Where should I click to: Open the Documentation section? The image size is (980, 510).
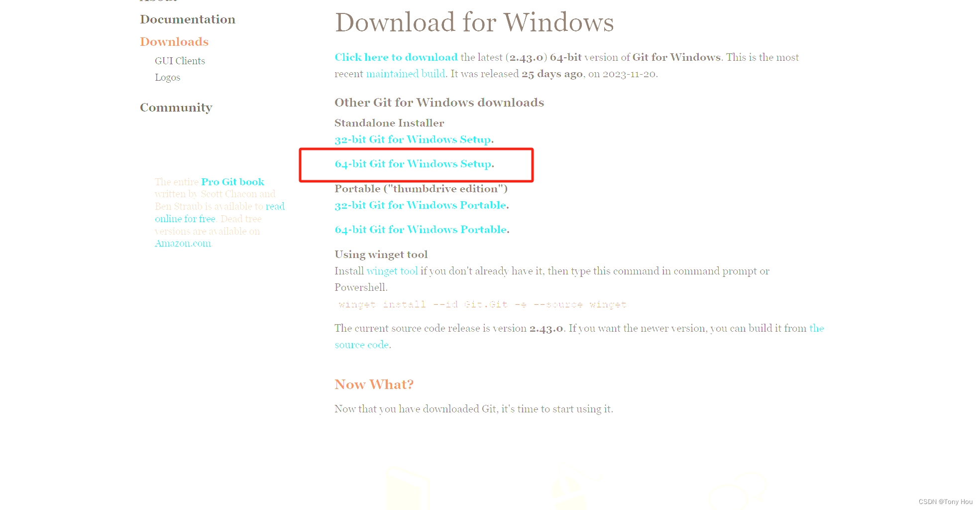(x=188, y=19)
